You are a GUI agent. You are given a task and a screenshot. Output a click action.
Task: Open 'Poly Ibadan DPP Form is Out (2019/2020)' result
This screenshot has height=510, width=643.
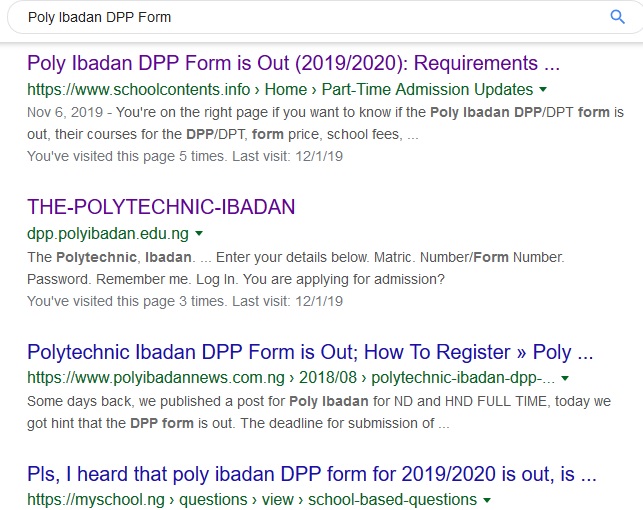pyautogui.click(x=294, y=63)
